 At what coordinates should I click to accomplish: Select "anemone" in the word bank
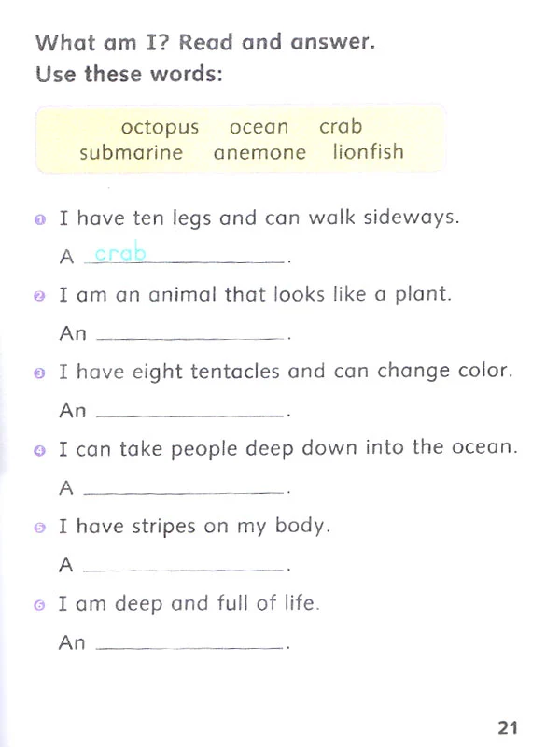click(x=259, y=152)
